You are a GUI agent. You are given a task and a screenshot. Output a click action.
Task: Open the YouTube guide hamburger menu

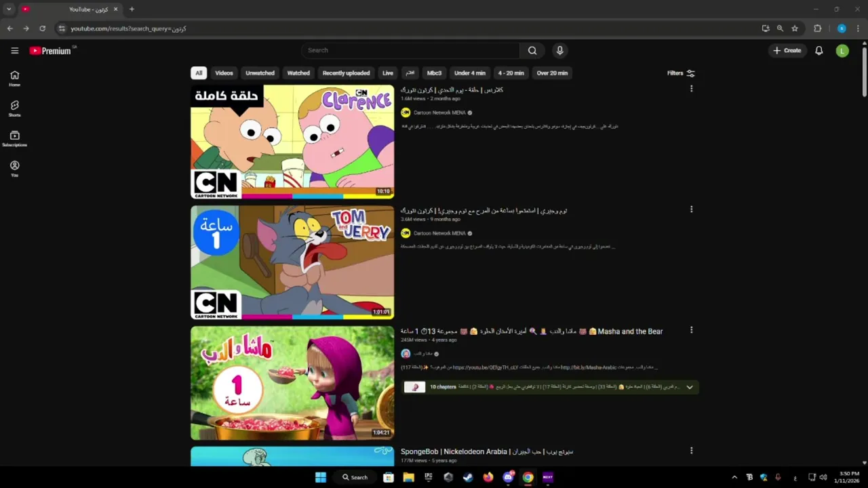click(x=14, y=50)
